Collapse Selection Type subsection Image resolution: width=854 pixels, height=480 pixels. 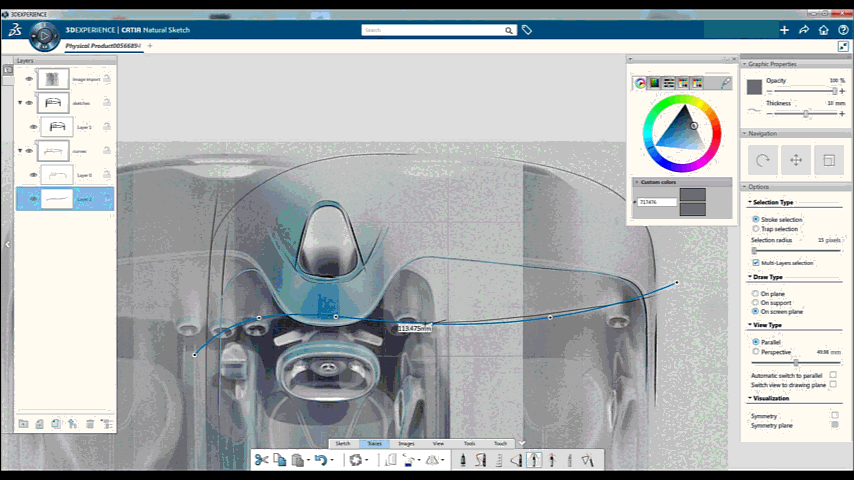coord(750,202)
